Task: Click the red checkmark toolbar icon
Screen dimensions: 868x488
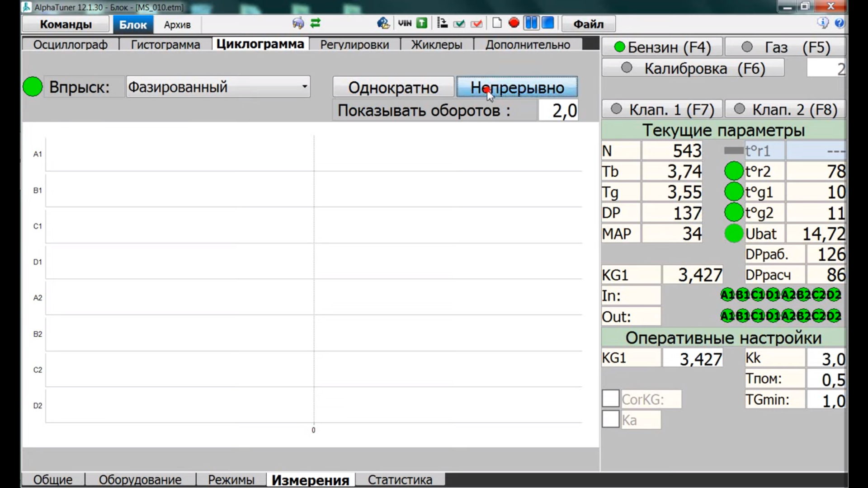Action: [476, 23]
